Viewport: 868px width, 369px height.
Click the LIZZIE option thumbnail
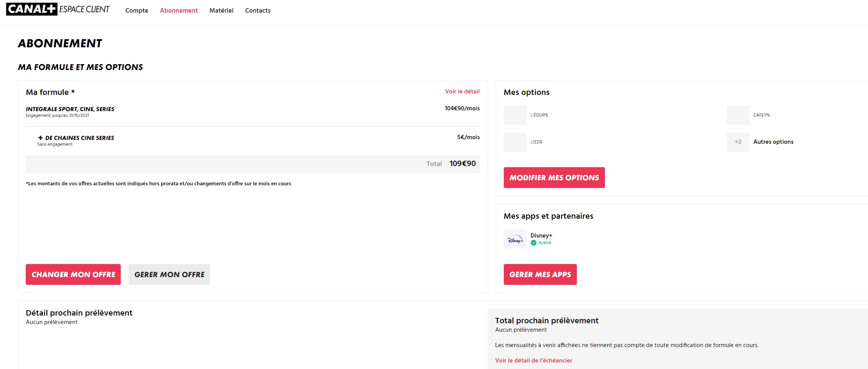(x=515, y=142)
